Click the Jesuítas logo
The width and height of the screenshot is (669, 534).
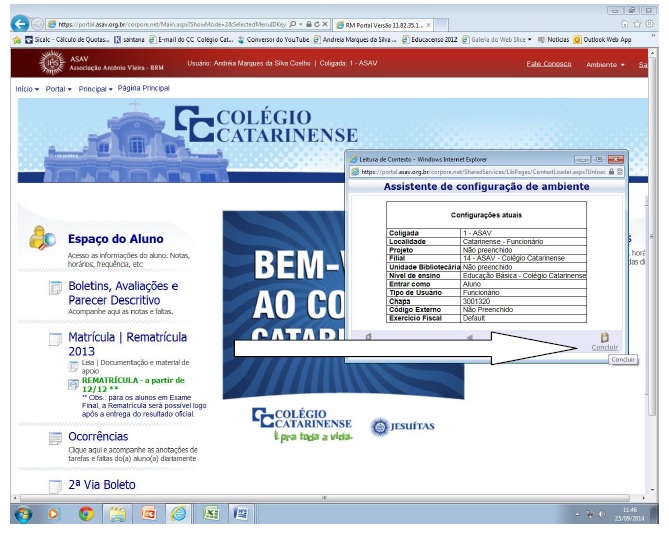tap(402, 427)
